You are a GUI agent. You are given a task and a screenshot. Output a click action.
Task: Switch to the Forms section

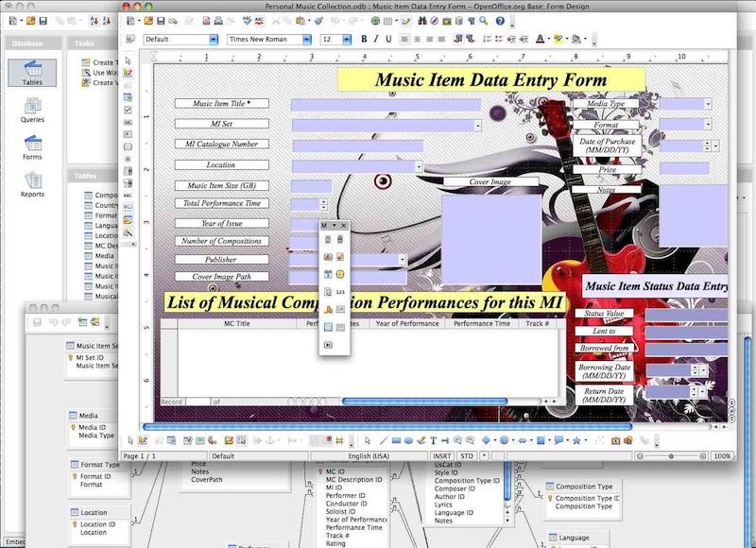tap(32, 147)
